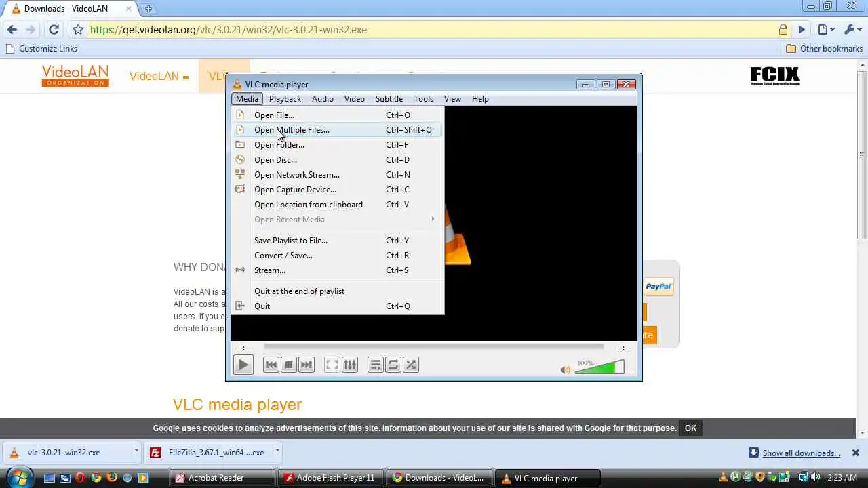Click the Windows Start orb
The image size is (868, 488).
[x=18, y=477]
